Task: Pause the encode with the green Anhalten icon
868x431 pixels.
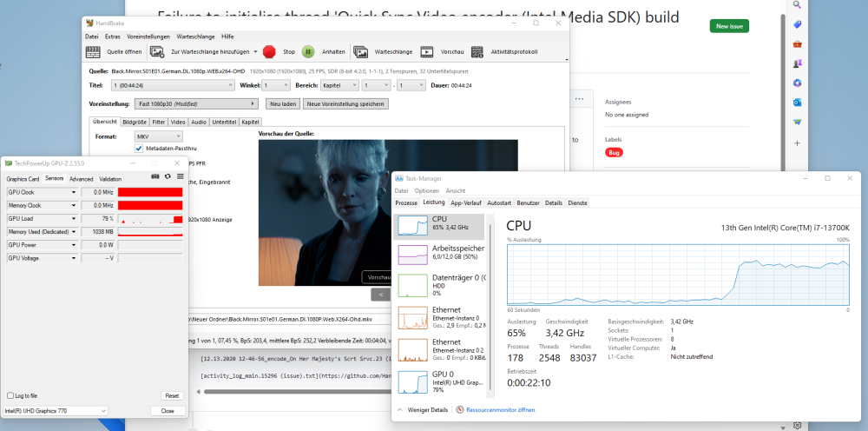Action: 308,52
